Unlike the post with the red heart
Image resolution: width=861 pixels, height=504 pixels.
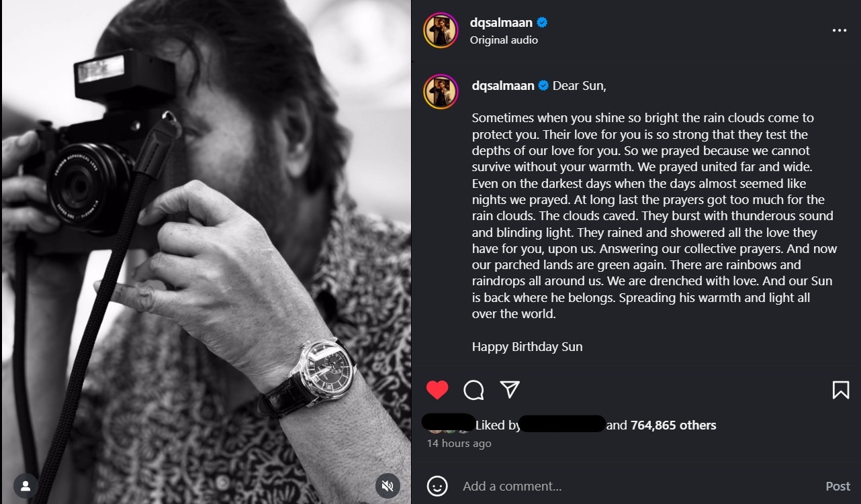[437, 390]
